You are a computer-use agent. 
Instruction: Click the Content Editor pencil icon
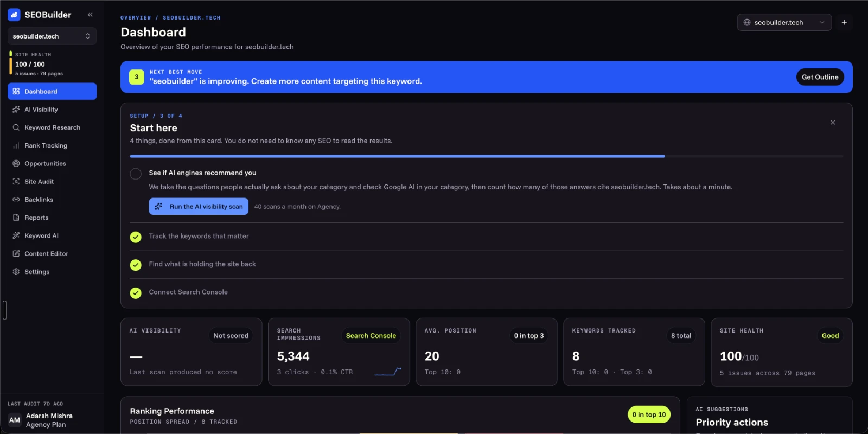pyautogui.click(x=16, y=253)
